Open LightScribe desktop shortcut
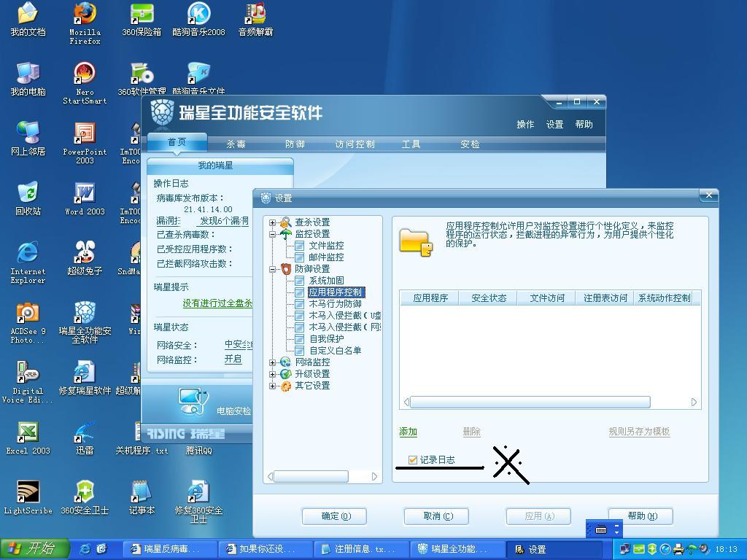The image size is (747, 560). tap(28, 498)
